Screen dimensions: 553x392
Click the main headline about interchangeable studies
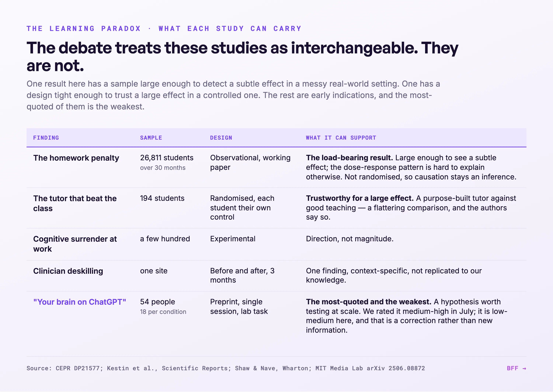(242, 57)
